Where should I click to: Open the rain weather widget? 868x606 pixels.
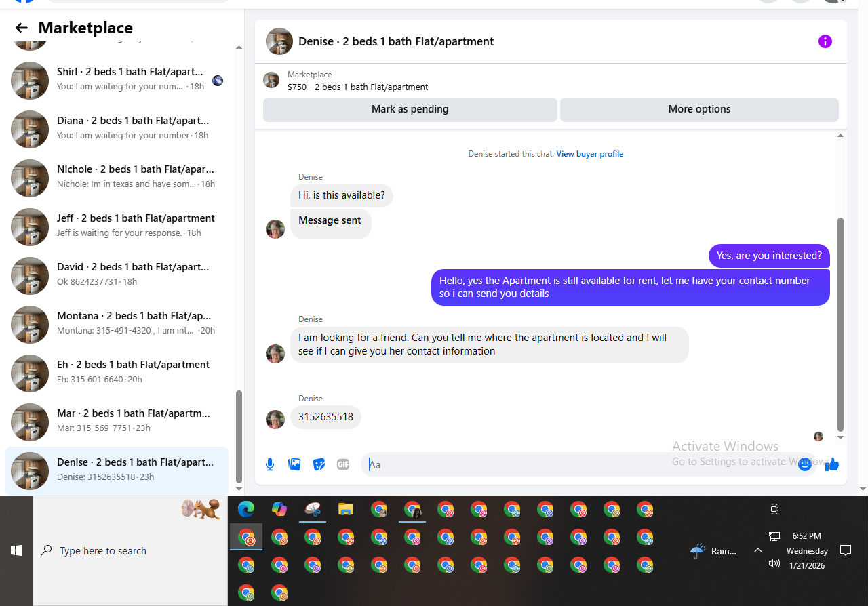tap(713, 550)
